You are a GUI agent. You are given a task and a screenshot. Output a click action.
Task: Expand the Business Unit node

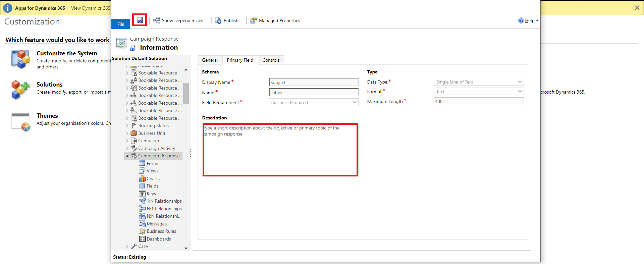click(127, 133)
